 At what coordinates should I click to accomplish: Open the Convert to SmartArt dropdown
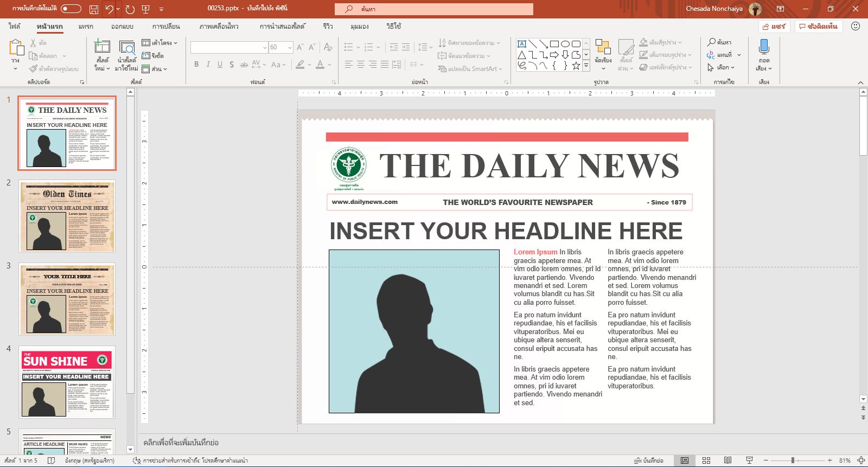(470, 69)
